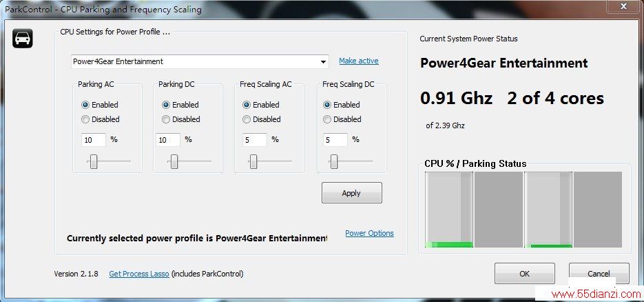The image size is (644, 302).
Task: Open the Get Process Lasso link
Action: pos(139,274)
